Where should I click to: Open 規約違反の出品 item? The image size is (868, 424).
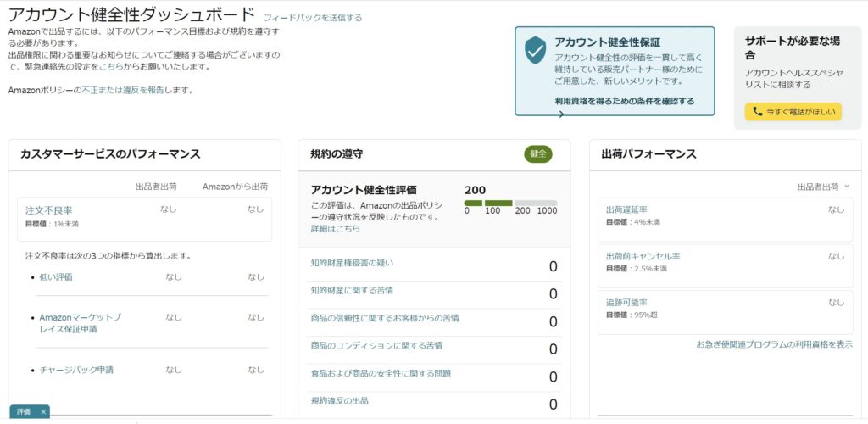[x=339, y=401]
